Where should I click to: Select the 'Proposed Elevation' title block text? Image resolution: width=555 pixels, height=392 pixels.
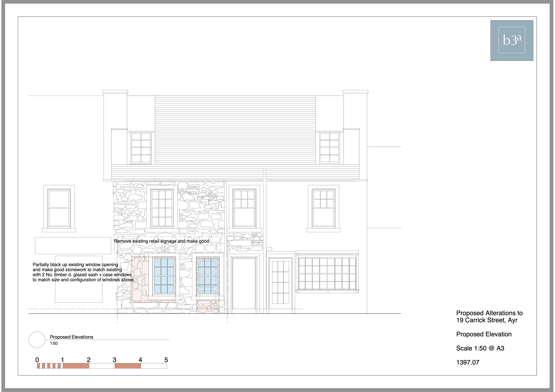point(484,334)
